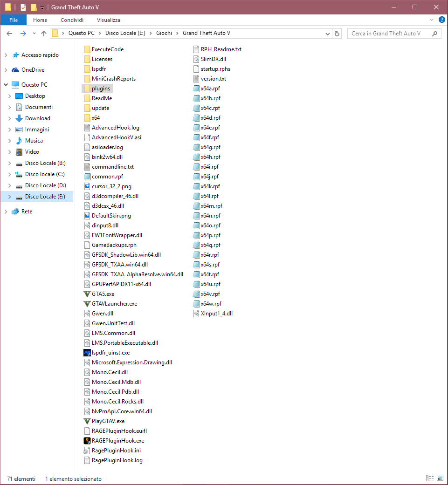Open the Condividi ribbon tab

pyautogui.click(x=72, y=20)
